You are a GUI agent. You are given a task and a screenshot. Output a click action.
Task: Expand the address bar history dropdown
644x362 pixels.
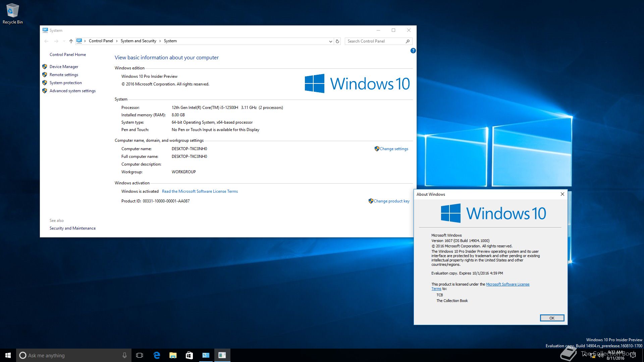click(x=330, y=41)
